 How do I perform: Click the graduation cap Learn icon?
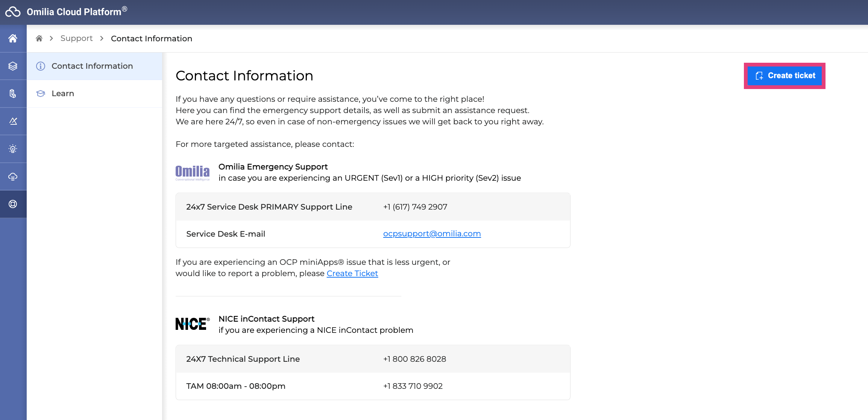41,94
